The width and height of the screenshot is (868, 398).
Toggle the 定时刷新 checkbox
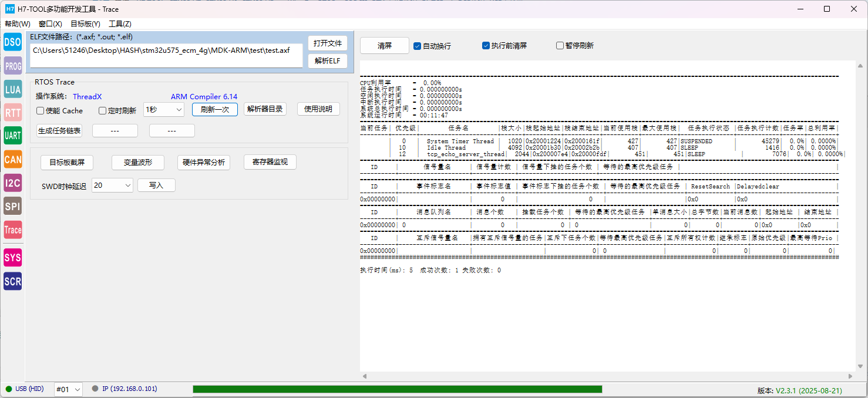pyautogui.click(x=103, y=111)
